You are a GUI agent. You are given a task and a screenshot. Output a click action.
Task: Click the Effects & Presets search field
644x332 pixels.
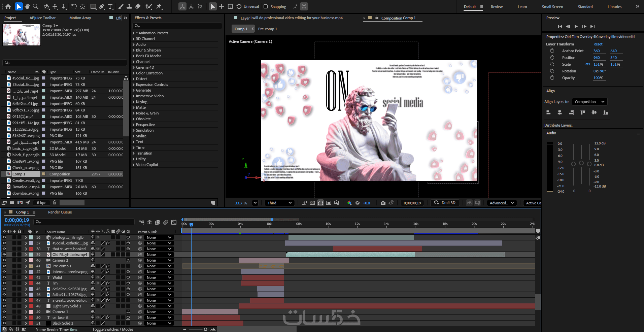pyautogui.click(x=178, y=26)
